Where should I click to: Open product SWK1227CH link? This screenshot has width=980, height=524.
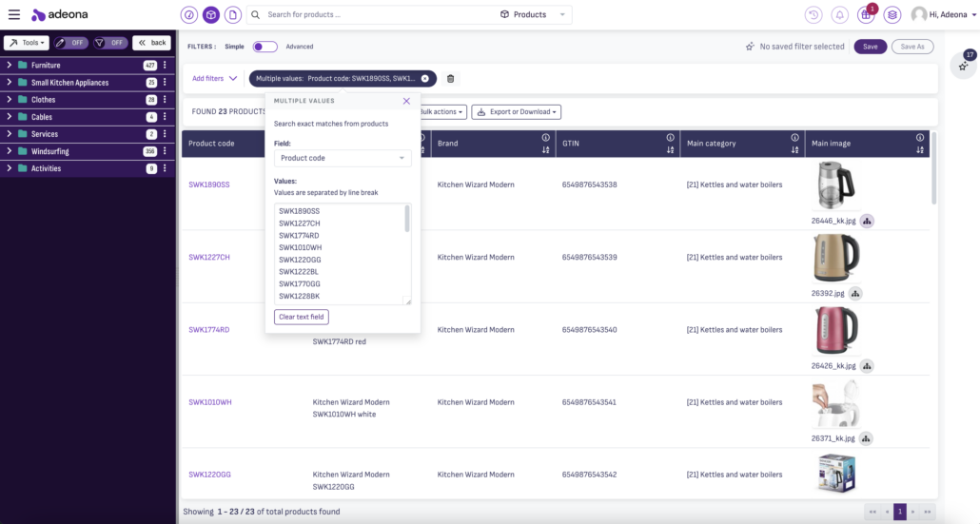point(208,258)
